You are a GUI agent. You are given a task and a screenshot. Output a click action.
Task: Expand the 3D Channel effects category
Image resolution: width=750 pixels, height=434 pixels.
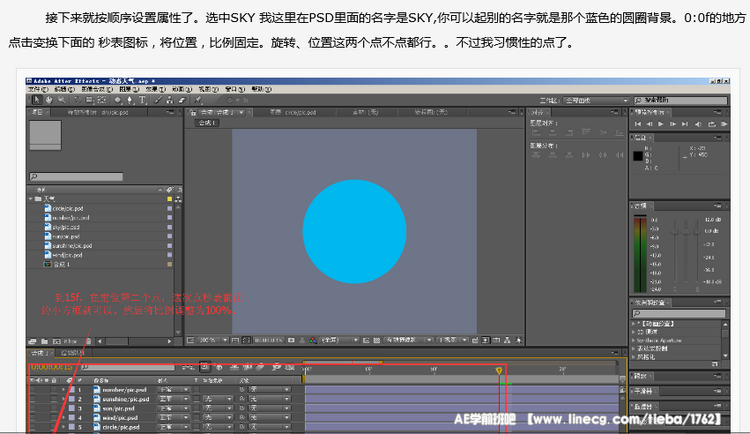[634, 332]
